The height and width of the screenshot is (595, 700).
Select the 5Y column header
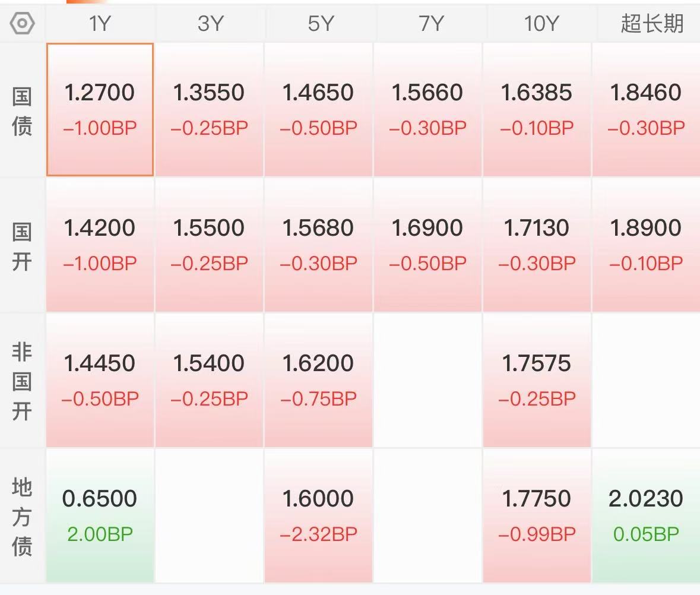click(x=319, y=23)
